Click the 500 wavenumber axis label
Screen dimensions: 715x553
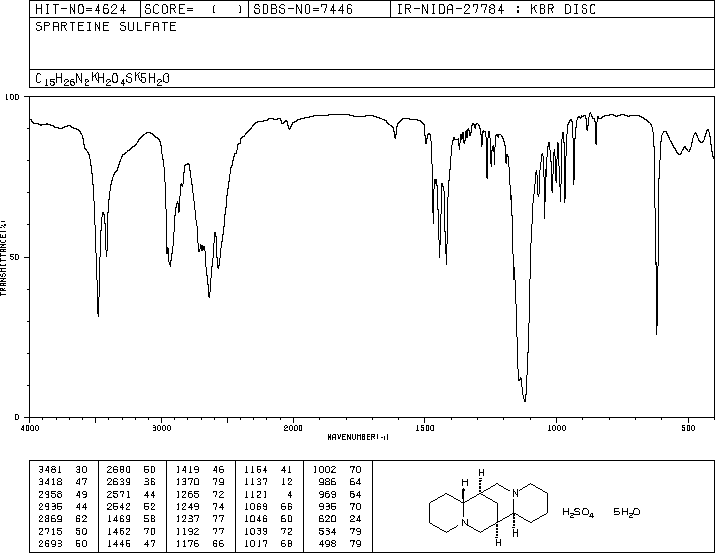(688, 428)
